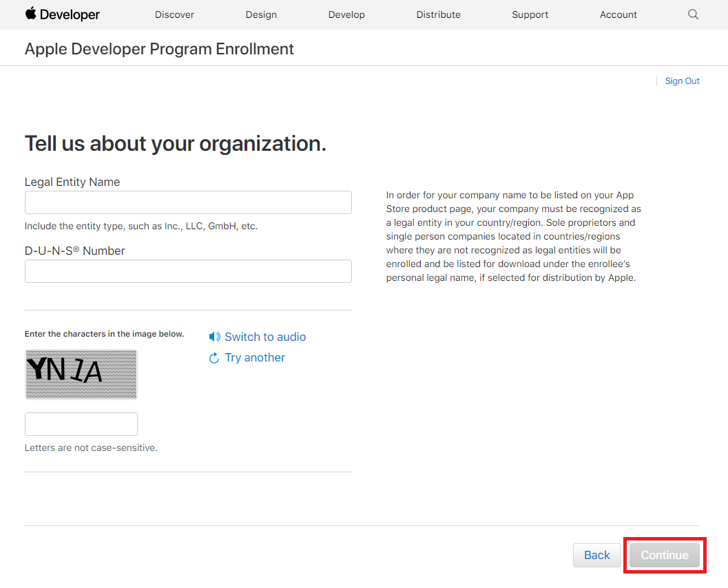The height and width of the screenshot is (588, 728).
Task: Open the Discover menu
Action: coord(174,15)
